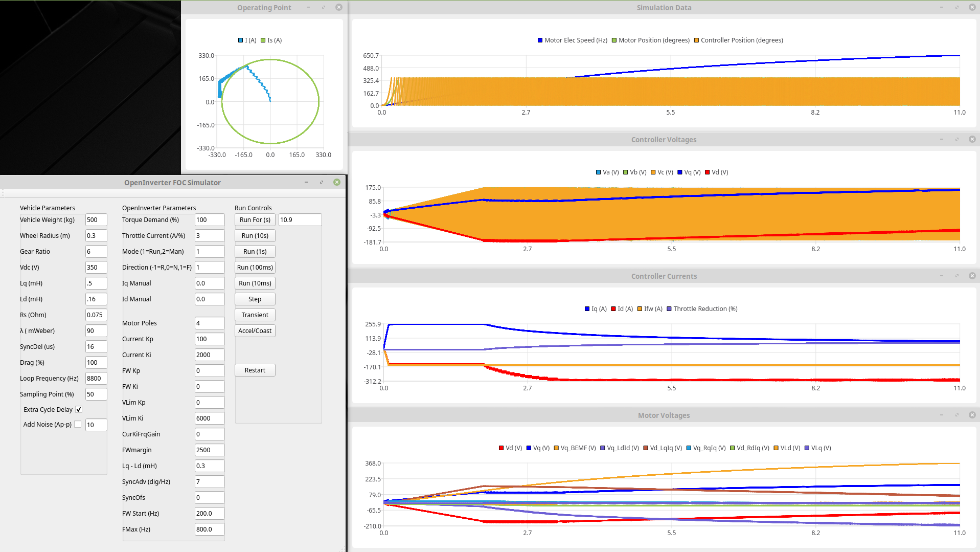This screenshot has width=980, height=552.
Task: Click the Vehicle Weight (kg) field
Action: click(x=96, y=219)
